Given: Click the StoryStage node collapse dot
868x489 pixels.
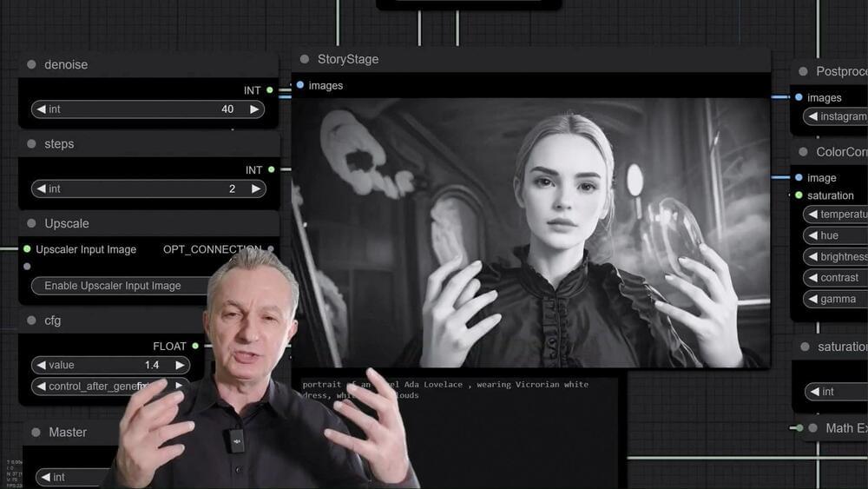Looking at the screenshot, I should tap(304, 59).
